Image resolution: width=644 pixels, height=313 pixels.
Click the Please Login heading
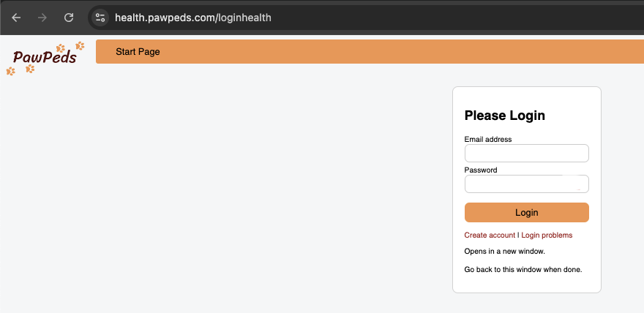(505, 116)
